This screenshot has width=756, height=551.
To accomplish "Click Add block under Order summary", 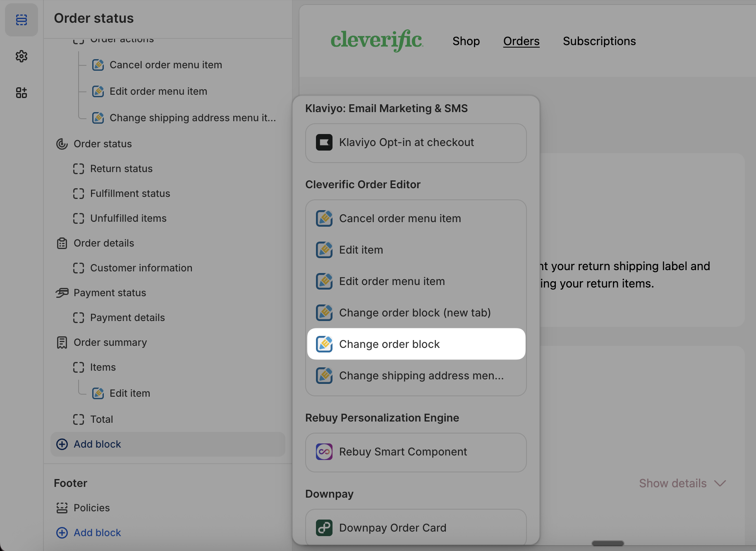I will [x=168, y=444].
